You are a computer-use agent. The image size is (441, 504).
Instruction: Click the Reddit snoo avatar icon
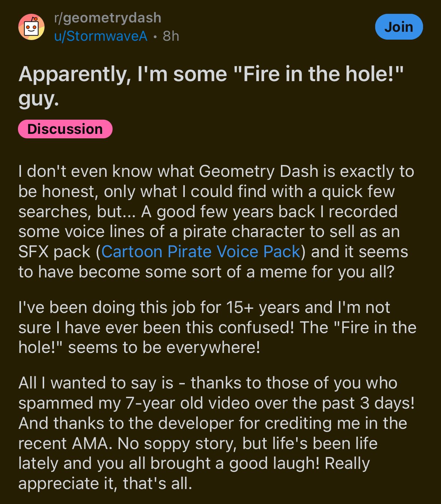click(x=31, y=27)
